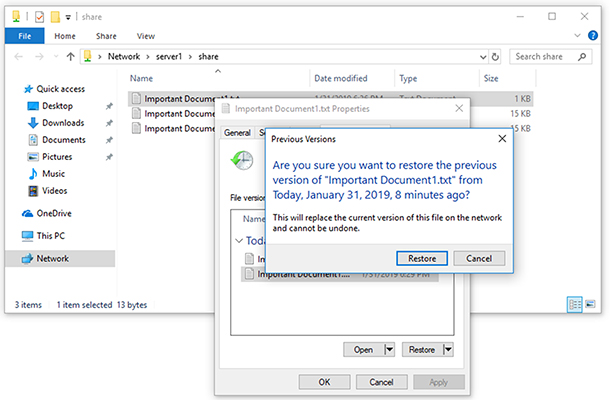
Task: Close the Previous Versions dialog with X
Action: click(502, 139)
